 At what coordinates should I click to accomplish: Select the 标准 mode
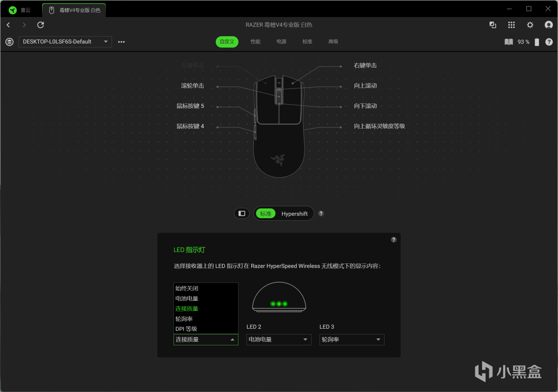pyautogui.click(x=265, y=214)
